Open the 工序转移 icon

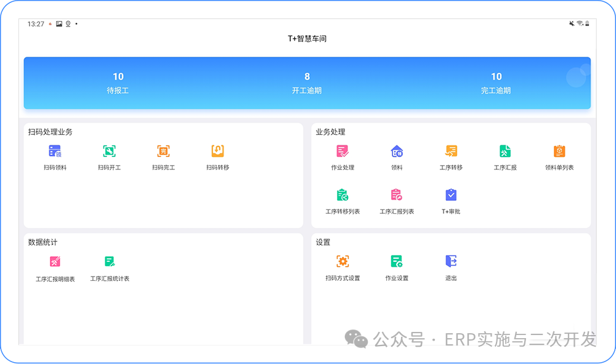click(451, 152)
